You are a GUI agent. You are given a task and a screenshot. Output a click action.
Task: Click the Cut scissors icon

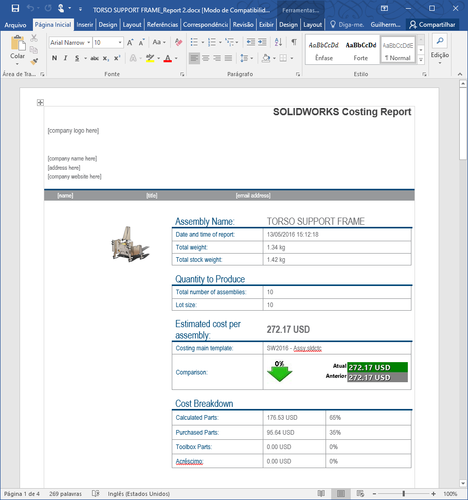point(34,38)
